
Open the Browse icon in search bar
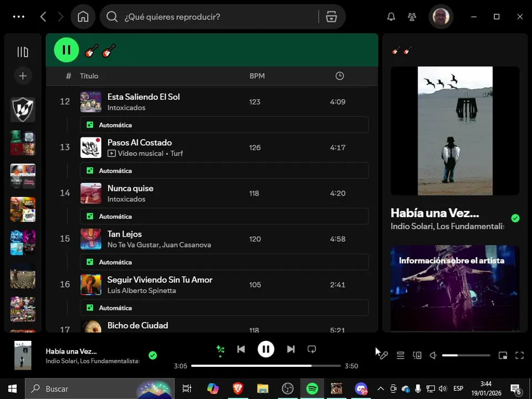pyautogui.click(x=331, y=17)
